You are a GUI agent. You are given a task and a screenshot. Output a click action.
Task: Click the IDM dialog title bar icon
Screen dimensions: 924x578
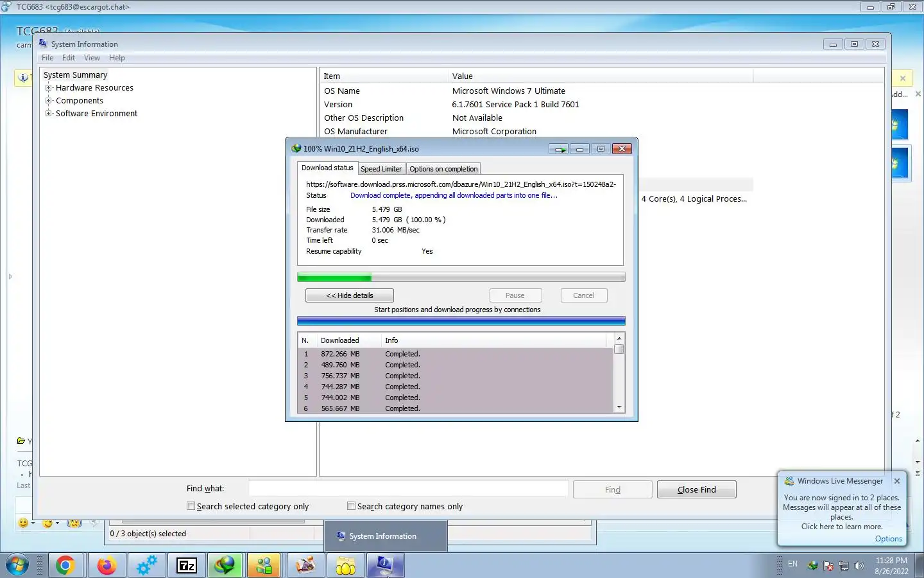pyautogui.click(x=296, y=148)
